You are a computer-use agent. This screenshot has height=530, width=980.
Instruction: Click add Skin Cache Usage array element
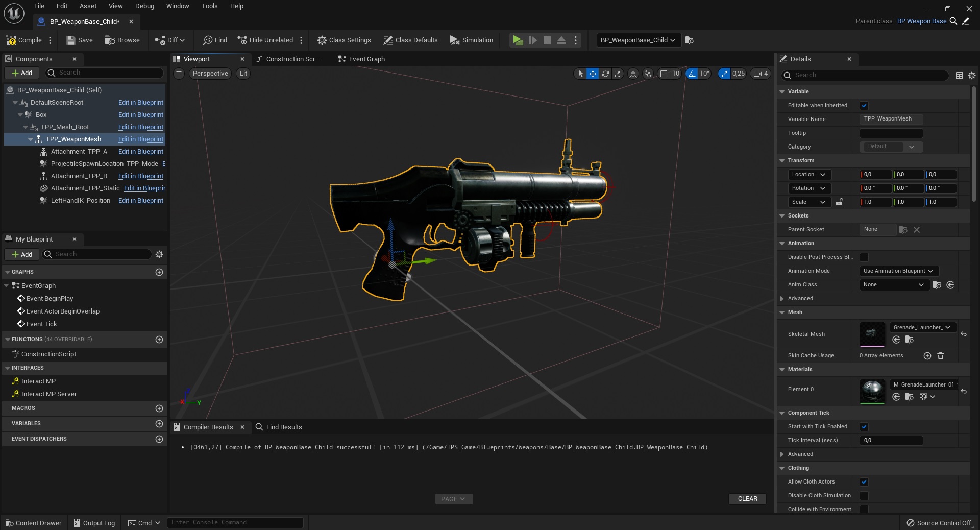[x=927, y=356]
